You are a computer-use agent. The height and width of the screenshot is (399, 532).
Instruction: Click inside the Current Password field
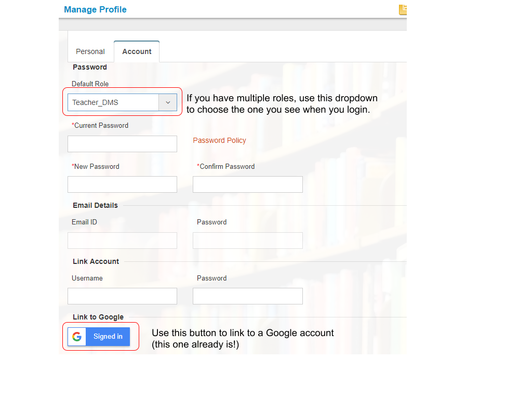122,144
